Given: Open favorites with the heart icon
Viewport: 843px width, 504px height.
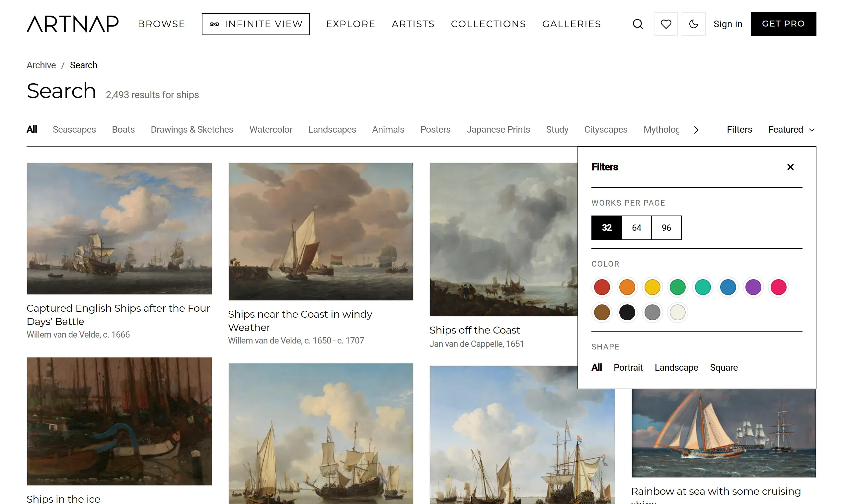Looking at the screenshot, I should tap(665, 24).
